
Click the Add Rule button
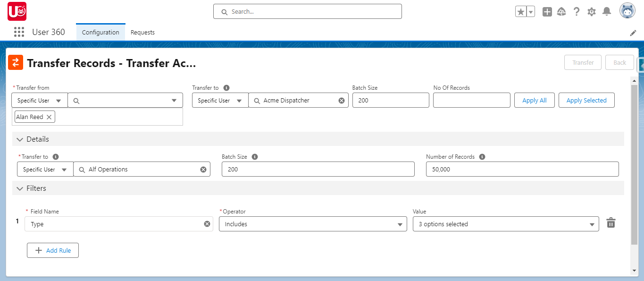tap(53, 250)
